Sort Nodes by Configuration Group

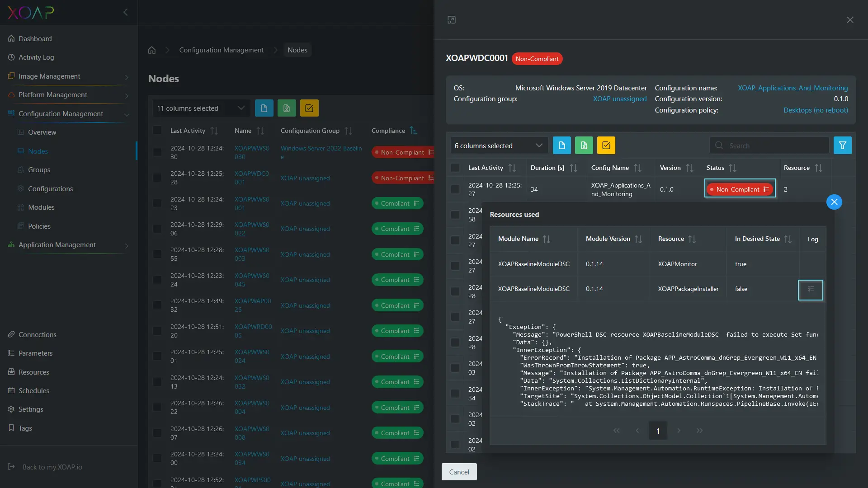[348, 131]
